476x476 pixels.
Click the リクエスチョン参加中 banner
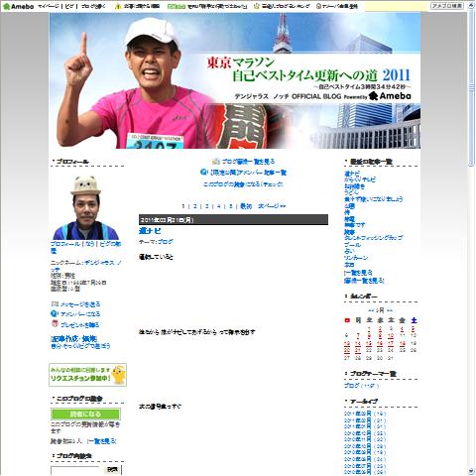click(87, 375)
